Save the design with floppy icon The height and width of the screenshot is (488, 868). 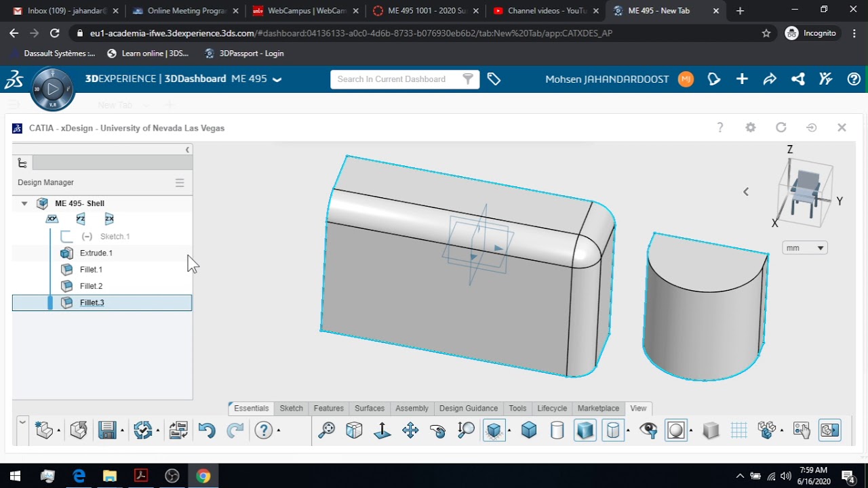107,430
